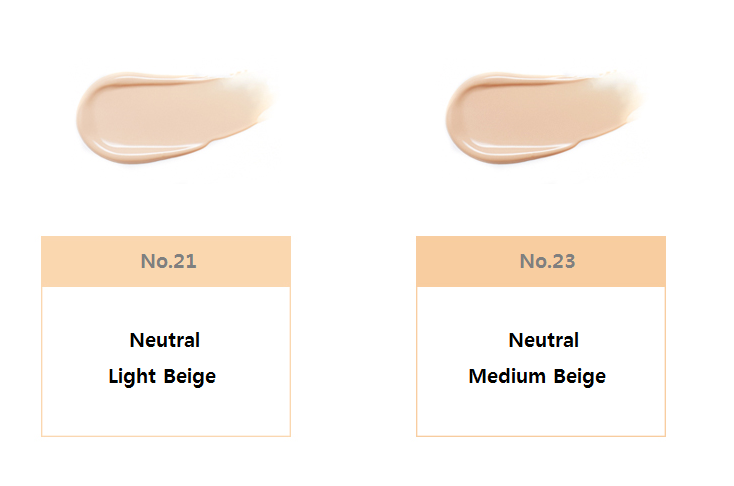Click the faded tail of the No.23 smear
Viewport: 734px width, 486px height.
tap(625, 96)
